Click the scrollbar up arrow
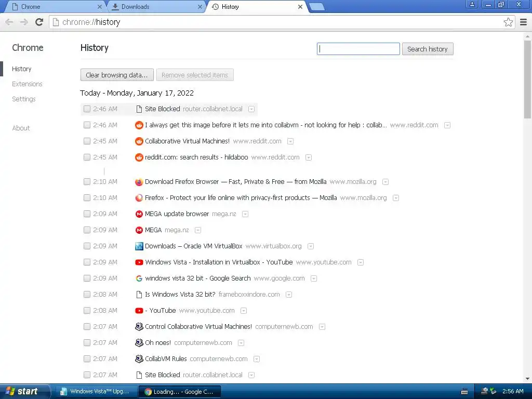Viewport: 532px width, 399px height. (528, 36)
